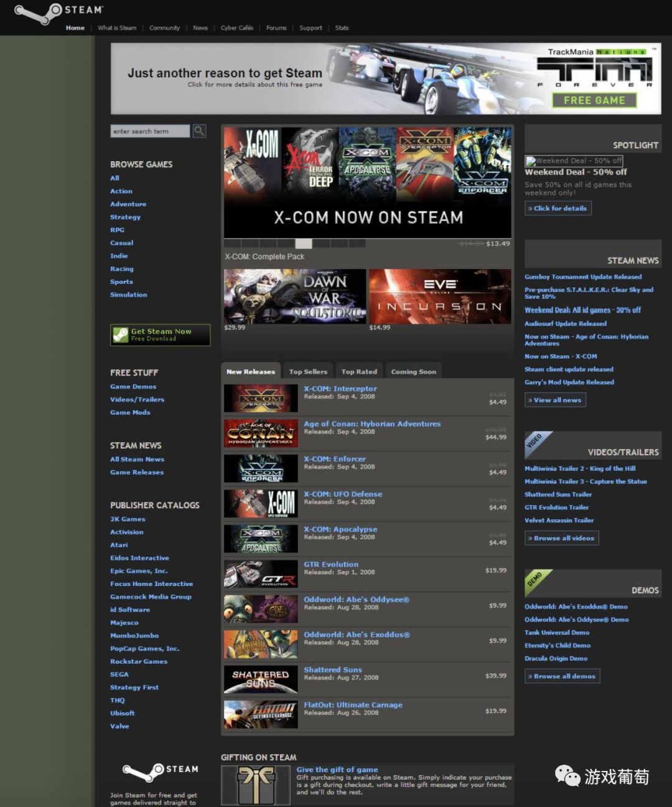
Task: Click the X-COM: Interceptor capsule image
Action: click(259, 398)
